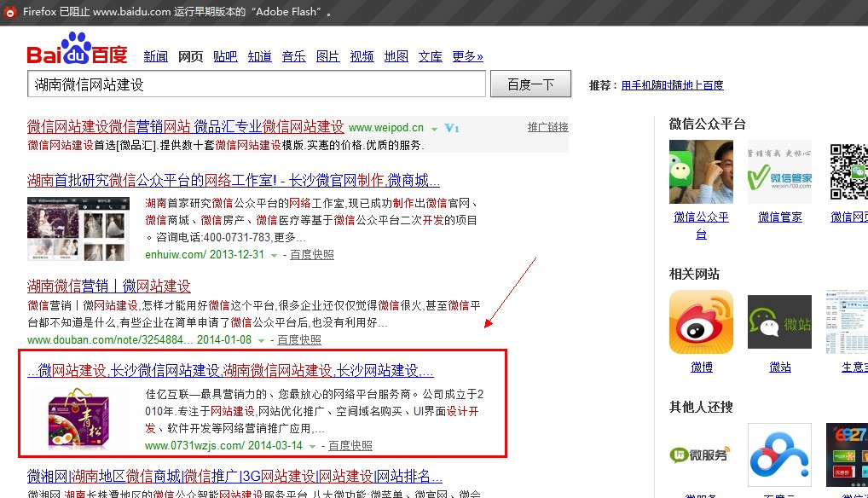
Task: Switch to the 视频 tab
Action: (362, 56)
